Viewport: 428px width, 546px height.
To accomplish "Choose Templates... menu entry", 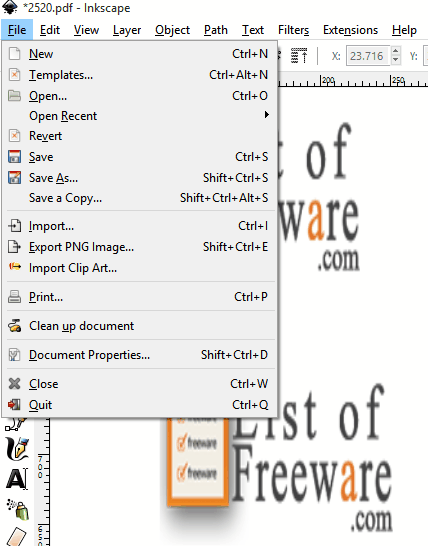I will tap(140, 75).
